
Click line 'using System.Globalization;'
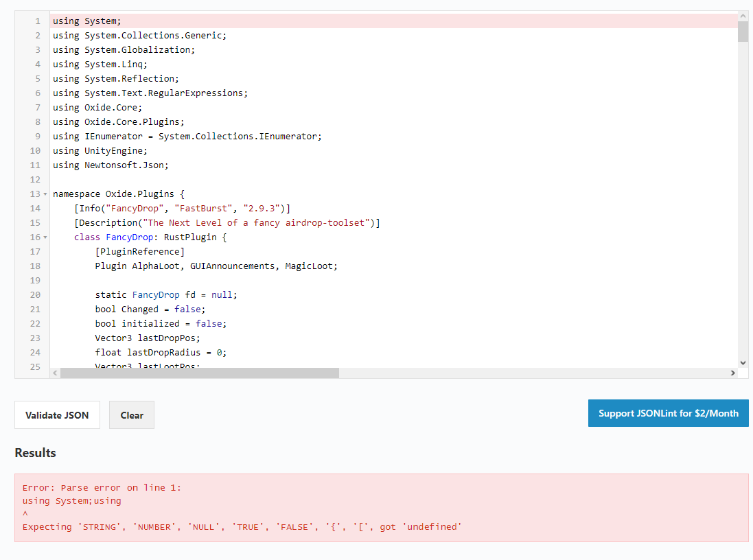(x=124, y=50)
